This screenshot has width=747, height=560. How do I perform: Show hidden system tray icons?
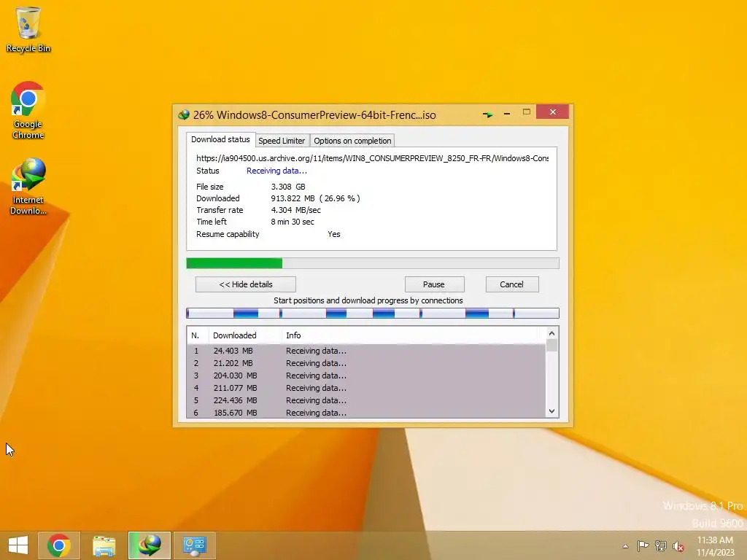(625, 546)
